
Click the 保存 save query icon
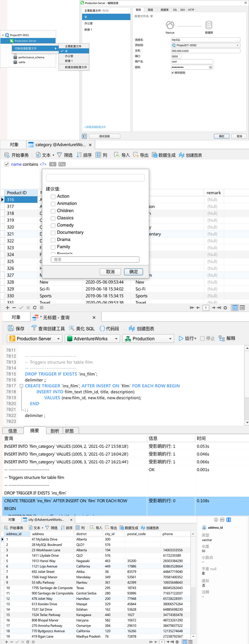coord(11,328)
